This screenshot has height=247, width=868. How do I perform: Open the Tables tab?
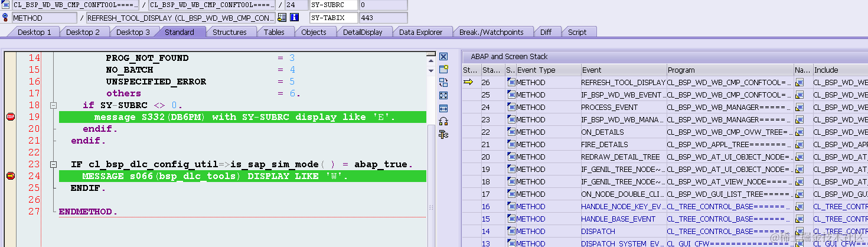(x=274, y=32)
